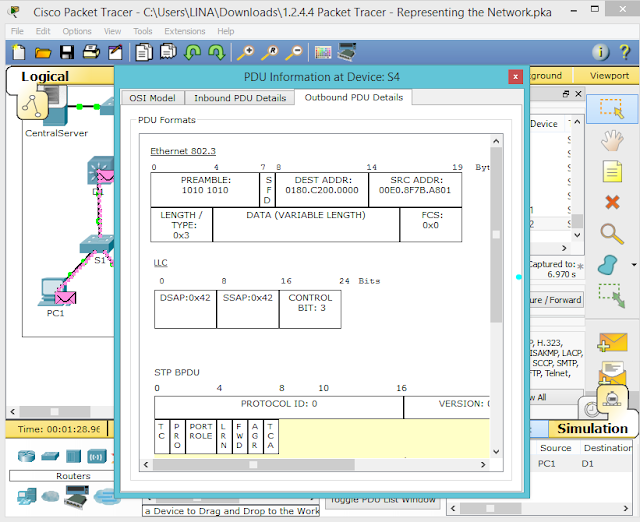The image size is (640, 522).
Task: Click the Network Information 'i' icon
Action: point(600,52)
